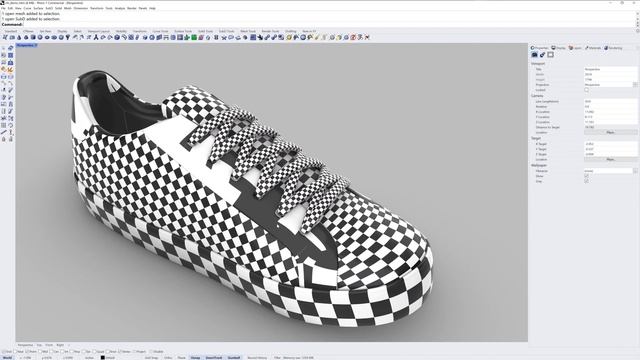Viewport: 640px width, 360px height.
Task: Switch to the Mesh Tools toolbar tab
Action: click(x=247, y=31)
